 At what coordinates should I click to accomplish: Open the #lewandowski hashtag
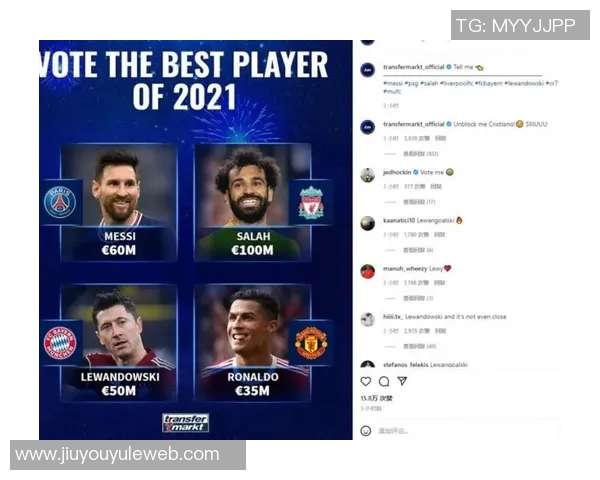[524, 83]
